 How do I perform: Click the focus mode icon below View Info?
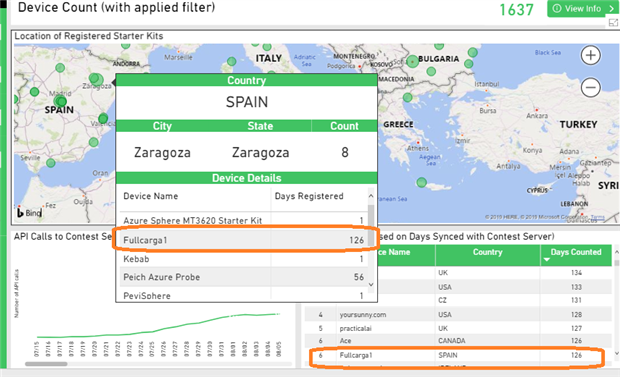click(x=613, y=23)
